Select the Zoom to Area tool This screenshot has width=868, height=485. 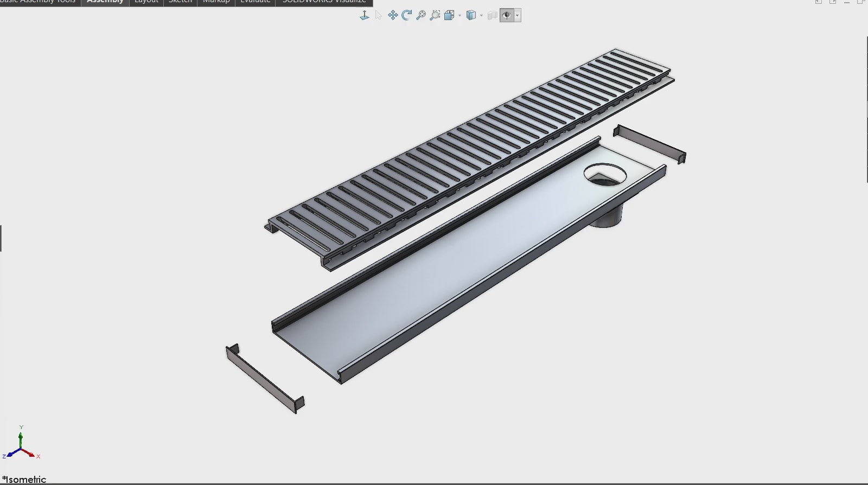tap(435, 15)
